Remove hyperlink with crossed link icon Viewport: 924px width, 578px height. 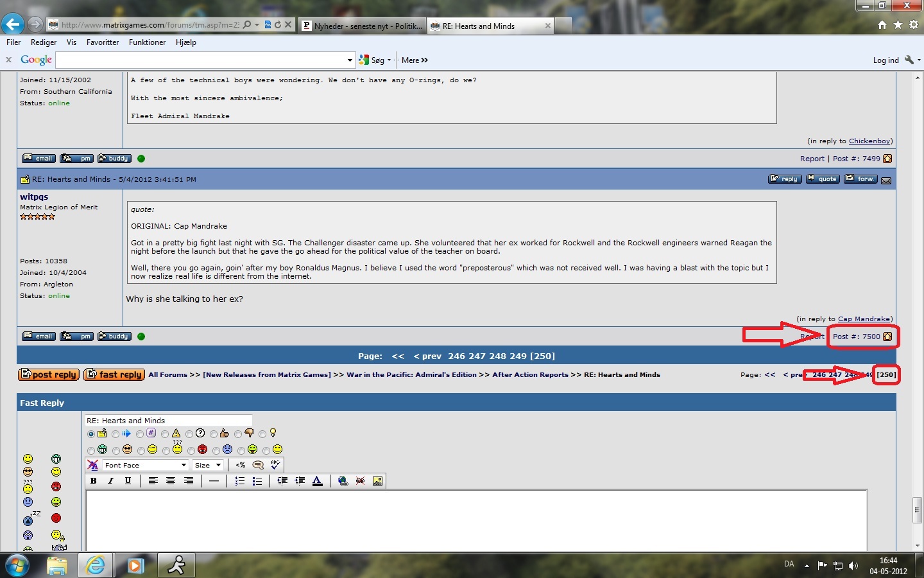click(361, 480)
